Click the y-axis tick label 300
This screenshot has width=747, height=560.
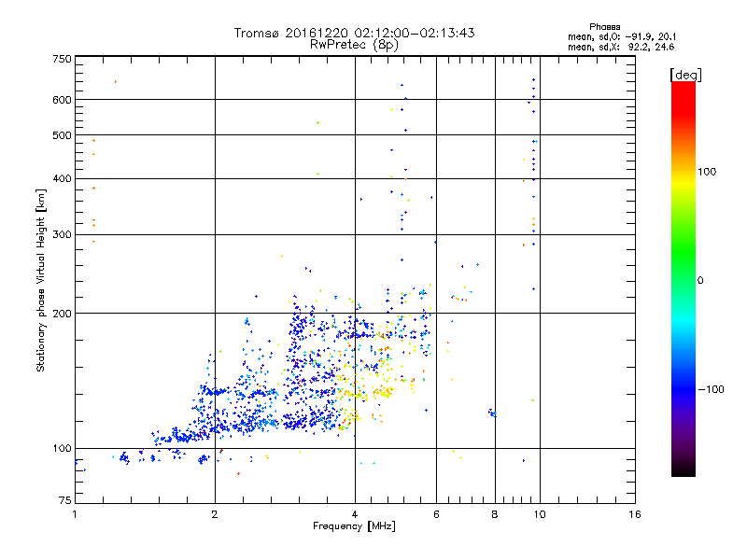coord(63,234)
